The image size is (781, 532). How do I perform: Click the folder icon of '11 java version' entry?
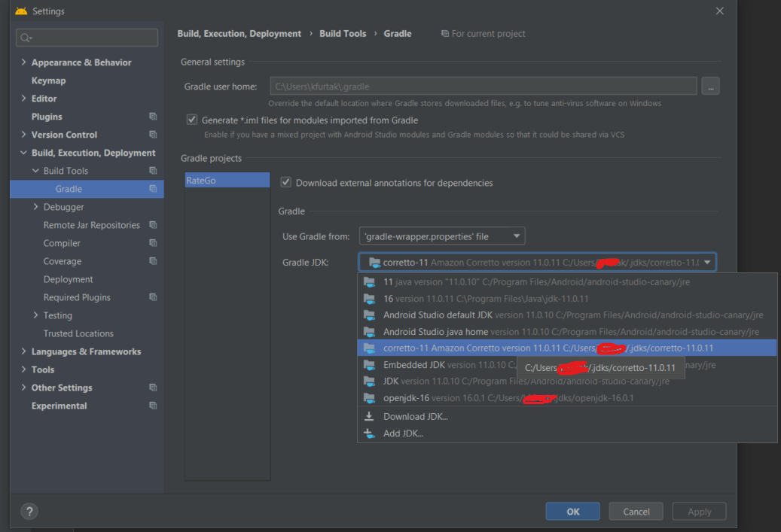tap(370, 282)
